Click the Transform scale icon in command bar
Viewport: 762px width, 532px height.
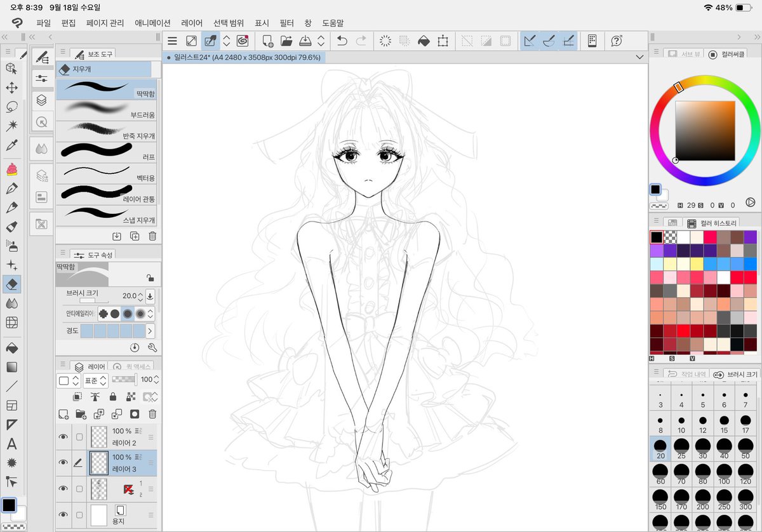[x=443, y=41]
